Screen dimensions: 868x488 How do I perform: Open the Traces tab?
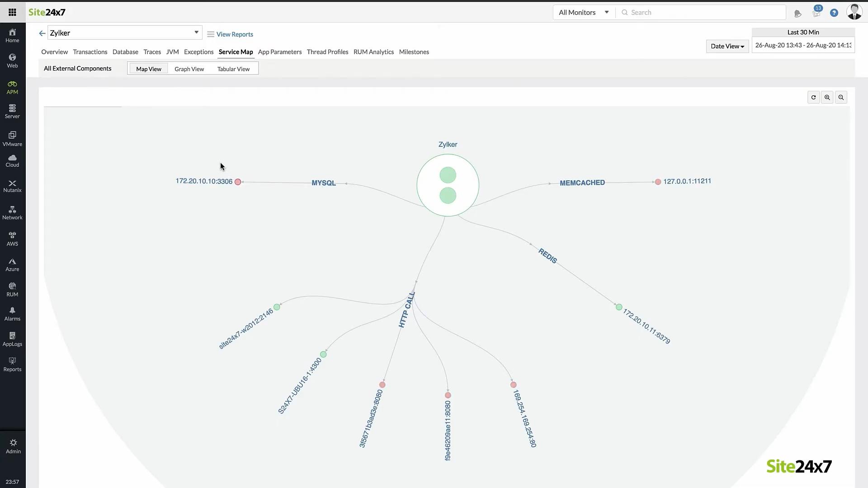pos(152,52)
